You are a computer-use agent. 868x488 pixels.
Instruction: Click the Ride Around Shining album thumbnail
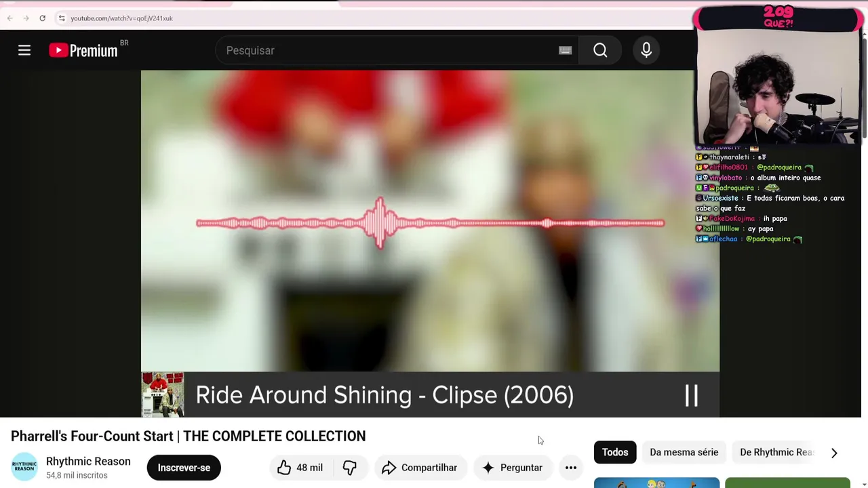click(x=163, y=394)
